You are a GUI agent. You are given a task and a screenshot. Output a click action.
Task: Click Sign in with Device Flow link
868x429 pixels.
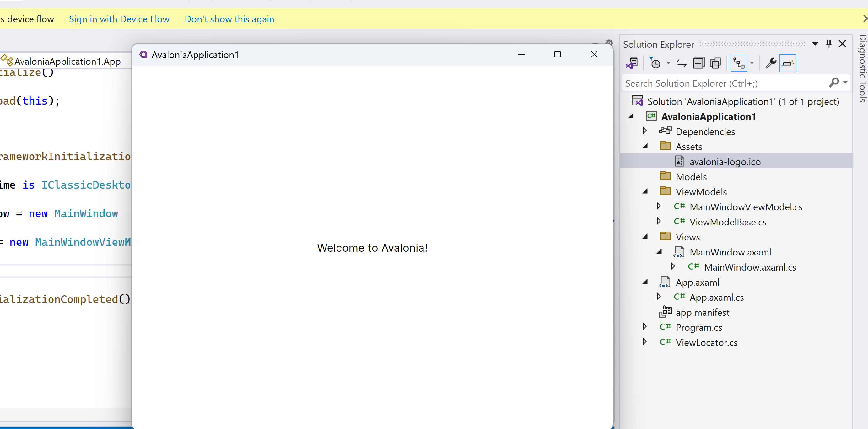pos(119,19)
